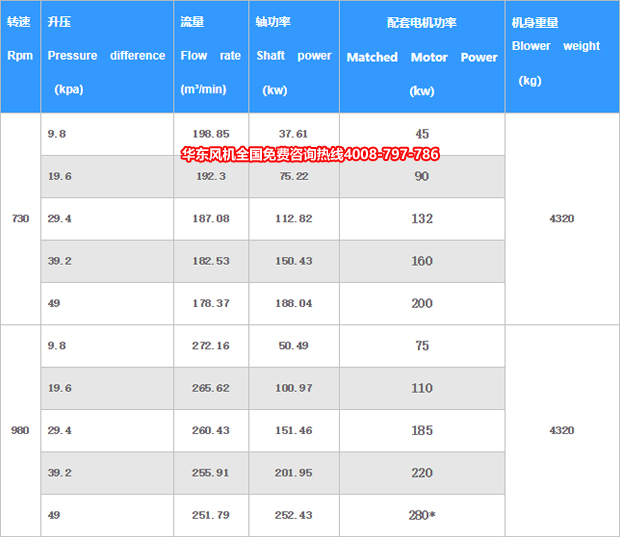
Task: Select motor power cell 185
Action: point(421,430)
